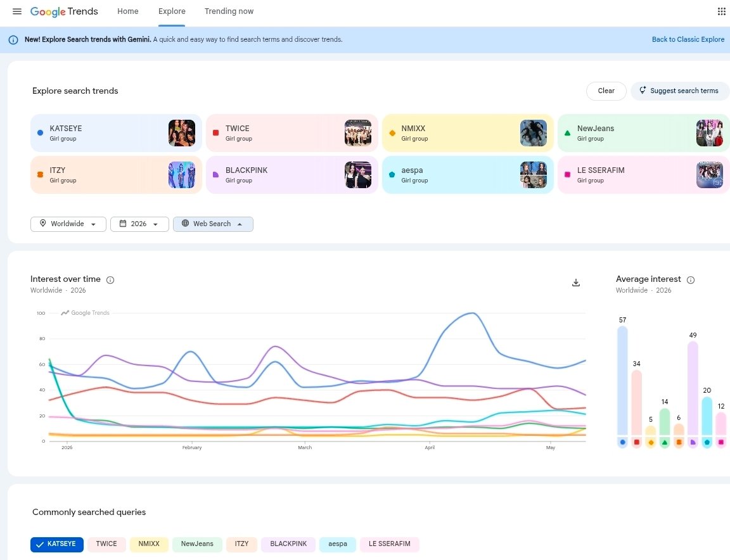Open the TWICE group thumbnail

[358, 133]
